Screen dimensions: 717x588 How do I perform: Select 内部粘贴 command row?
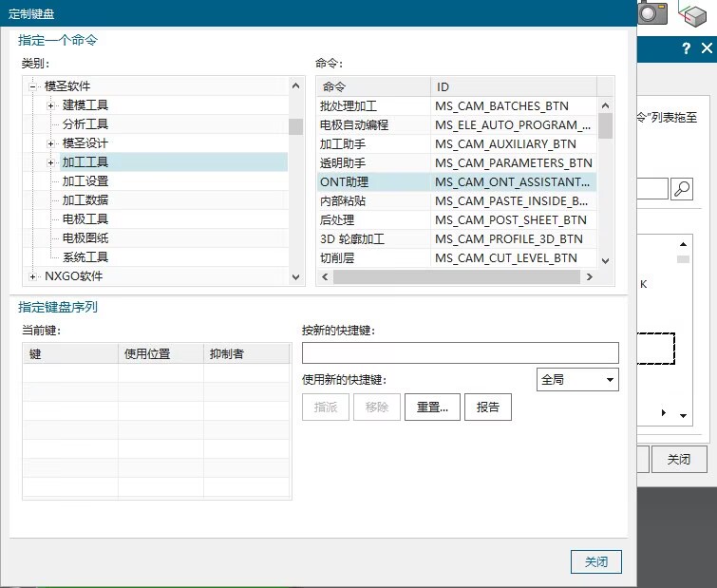point(457,200)
